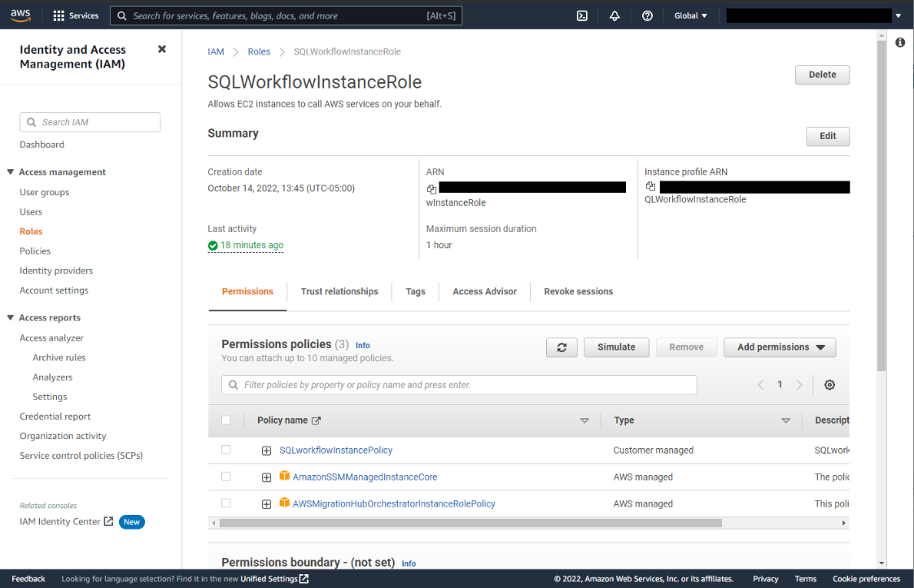Expand the AWSMigrationHubOrchestratorInstanceRolePolicy row details
This screenshot has height=588, width=914.
[x=266, y=504]
